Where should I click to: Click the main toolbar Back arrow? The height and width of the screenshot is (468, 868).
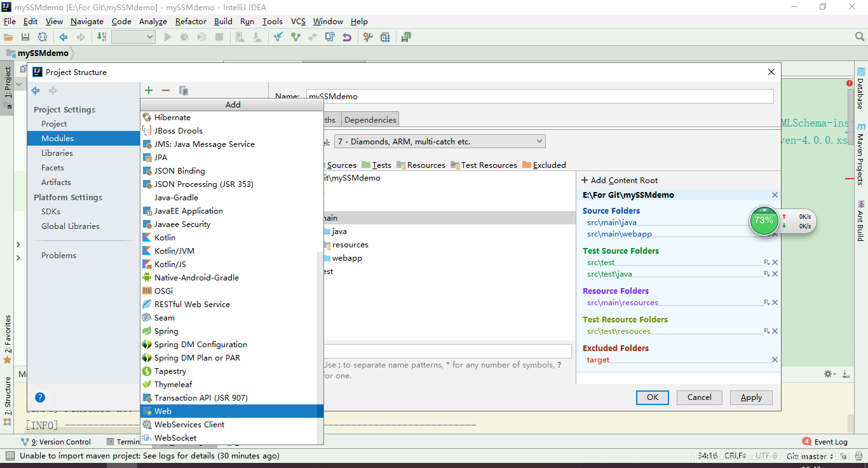[x=64, y=38]
